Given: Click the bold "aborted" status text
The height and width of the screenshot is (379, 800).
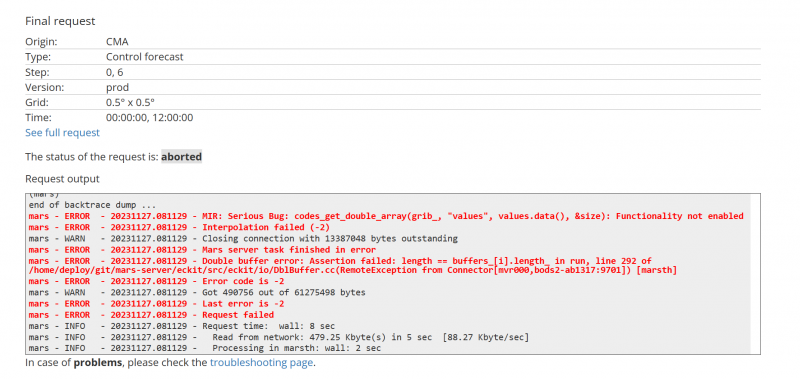Looking at the screenshot, I should click(x=182, y=157).
